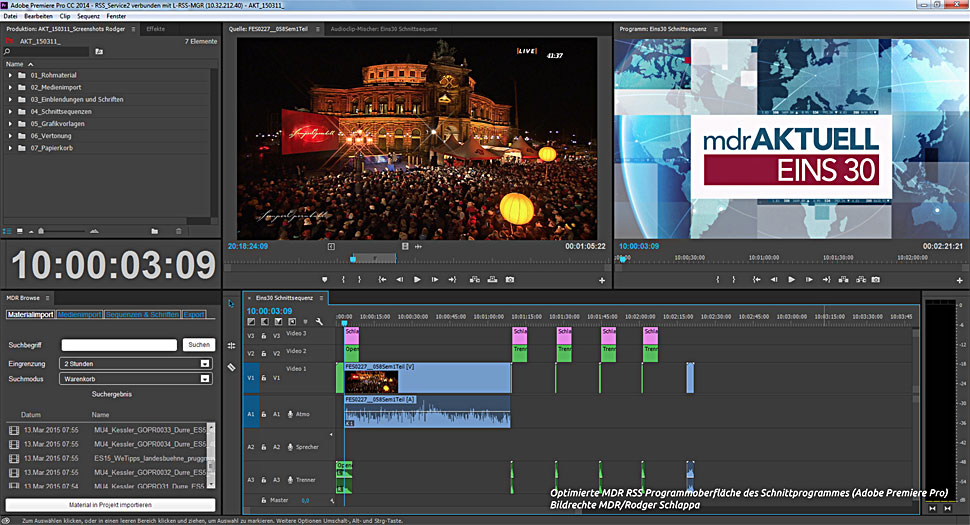The width and height of the screenshot is (970, 525).
Task: Mark In point in Source monitor
Action: (x=343, y=280)
